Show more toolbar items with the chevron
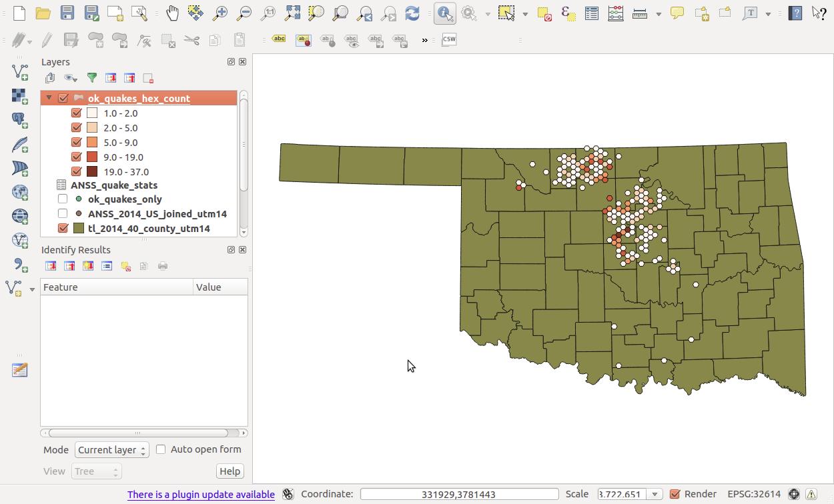This screenshot has width=834, height=504. (x=424, y=40)
